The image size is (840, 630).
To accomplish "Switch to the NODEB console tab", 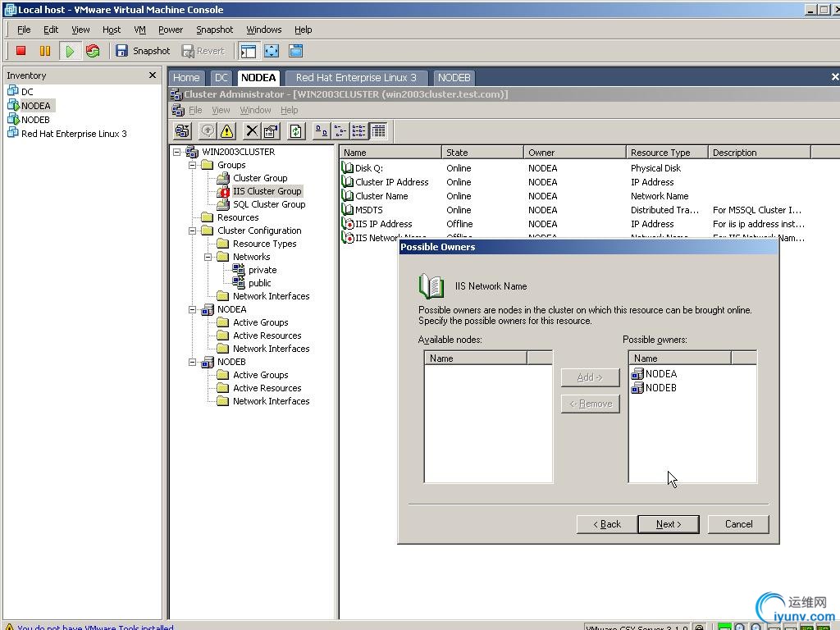I will click(454, 78).
